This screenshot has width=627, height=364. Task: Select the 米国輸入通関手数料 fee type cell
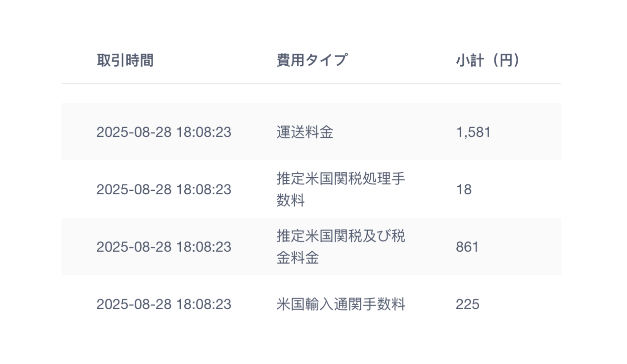pos(341,304)
